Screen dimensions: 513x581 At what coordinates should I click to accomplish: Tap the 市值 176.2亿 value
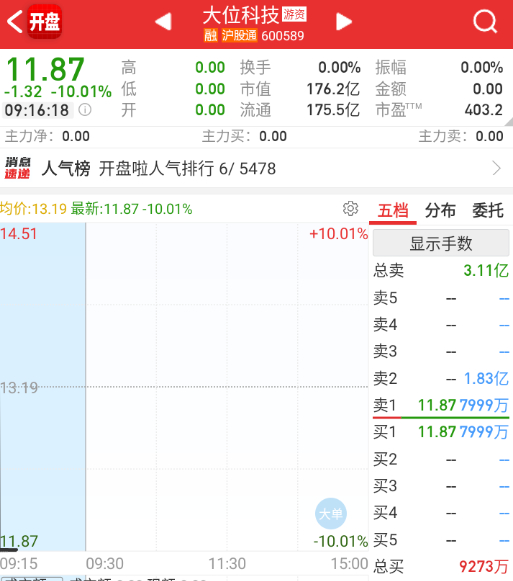click(333, 89)
